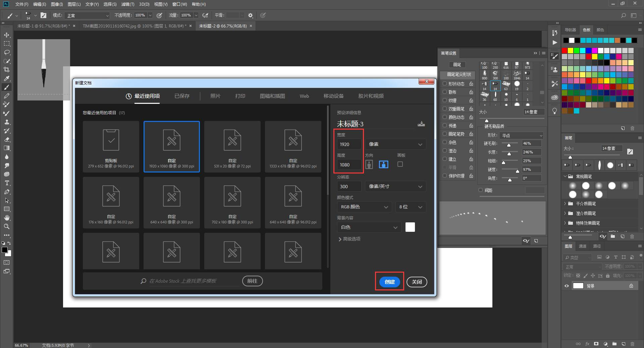Image resolution: width=644 pixels, height=348 pixels.
Task: Open the 像素 width unit dropdown
Action: click(x=395, y=144)
